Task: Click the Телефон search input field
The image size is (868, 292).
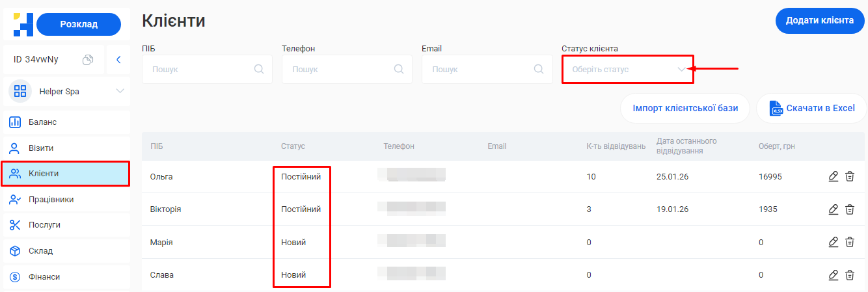Action: tap(335, 69)
